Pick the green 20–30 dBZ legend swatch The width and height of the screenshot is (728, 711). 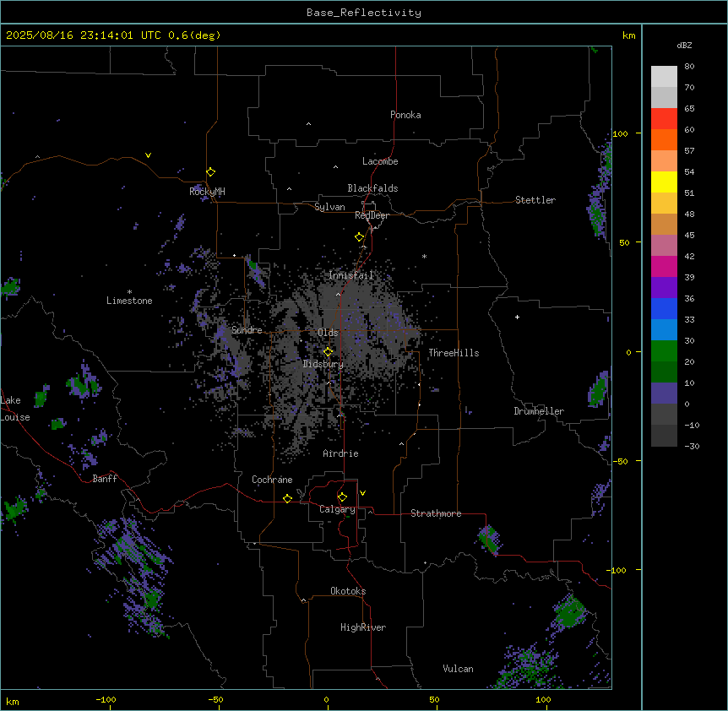coord(664,351)
